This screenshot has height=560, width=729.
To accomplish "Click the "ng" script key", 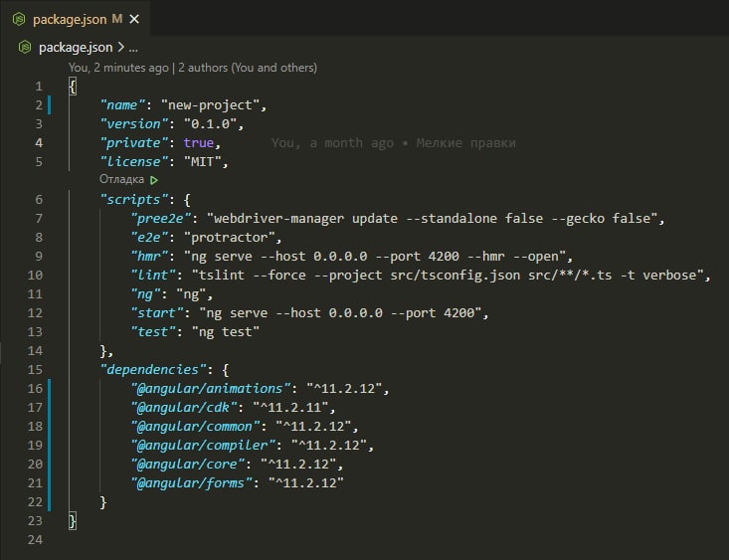I will tap(145, 294).
